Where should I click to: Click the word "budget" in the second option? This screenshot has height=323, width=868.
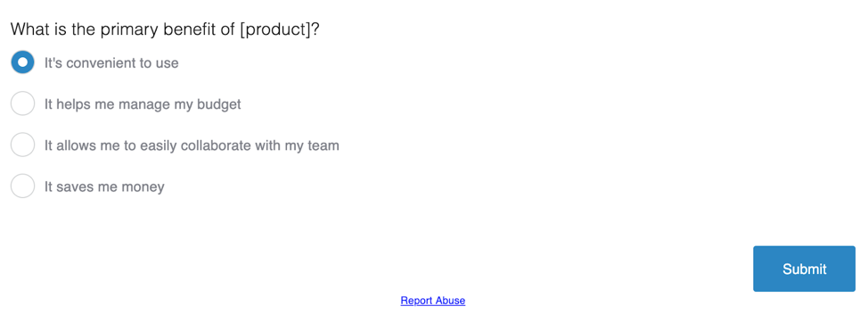(219, 104)
